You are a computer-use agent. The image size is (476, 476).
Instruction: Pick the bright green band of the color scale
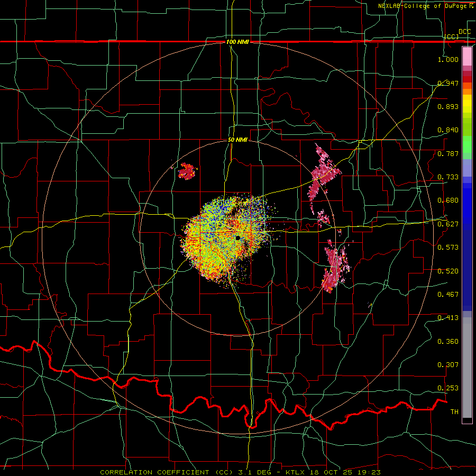pyautogui.click(x=467, y=144)
